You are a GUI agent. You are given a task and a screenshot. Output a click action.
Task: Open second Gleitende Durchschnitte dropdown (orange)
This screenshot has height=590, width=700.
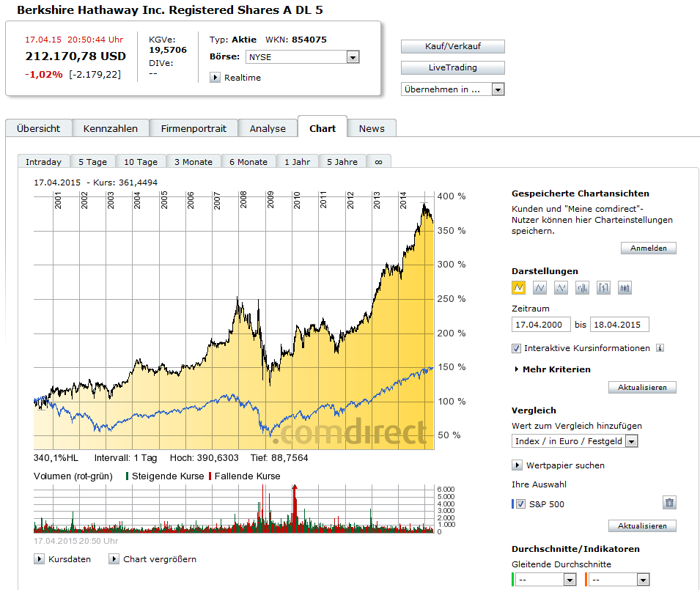(x=619, y=579)
